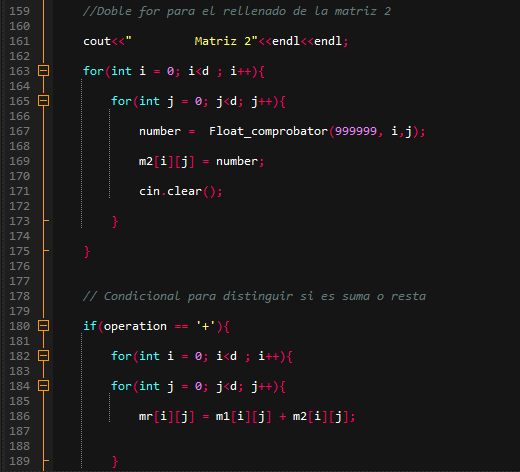Collapse the fold marker at line 184

click(43, 386)
